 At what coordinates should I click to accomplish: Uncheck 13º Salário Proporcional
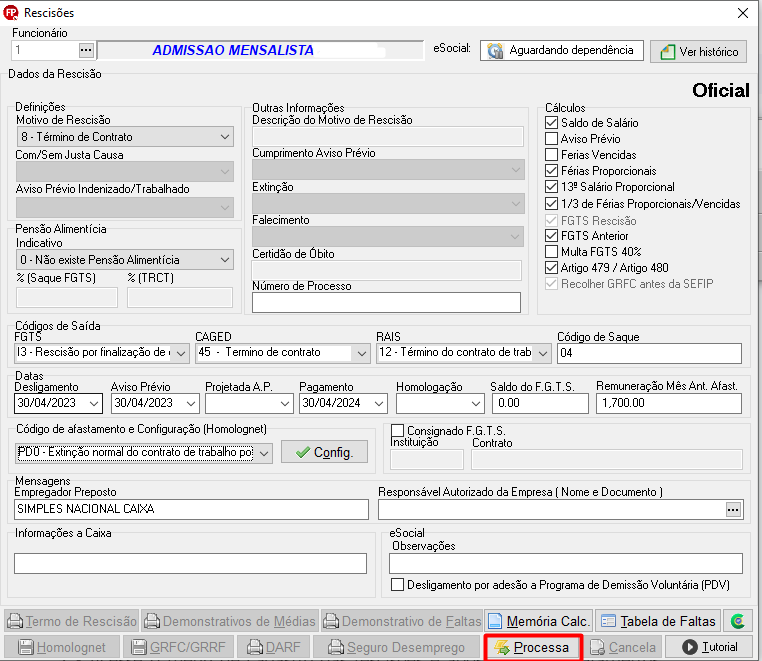click(x=551, y=187)
